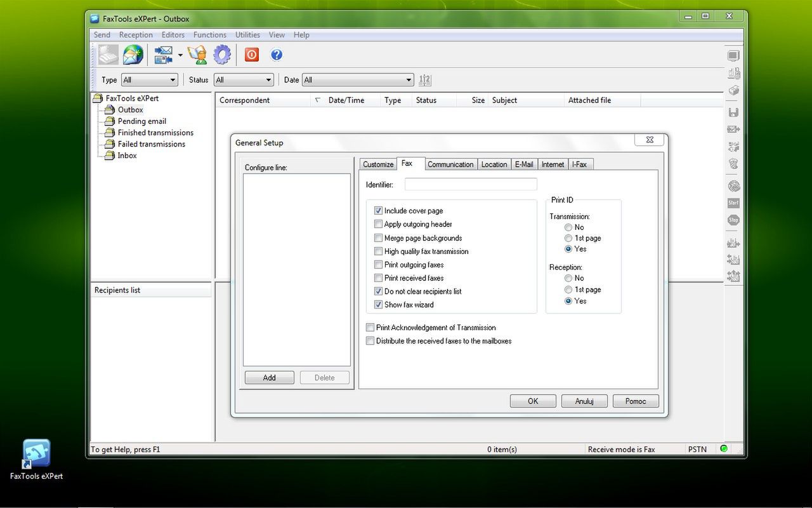Click the Start icon in right sidebar
The width and height of the screenshot is (812, 508).
click(x=733, y=203)
